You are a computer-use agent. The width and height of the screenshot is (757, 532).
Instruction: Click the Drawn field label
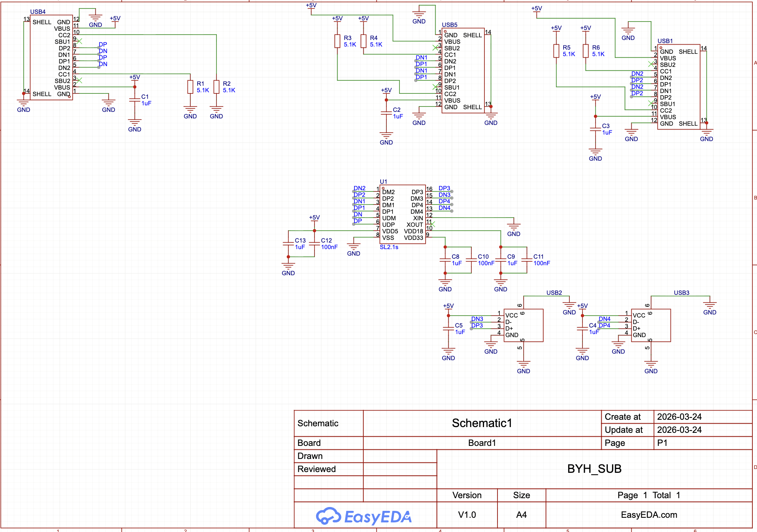click(310, 456)
